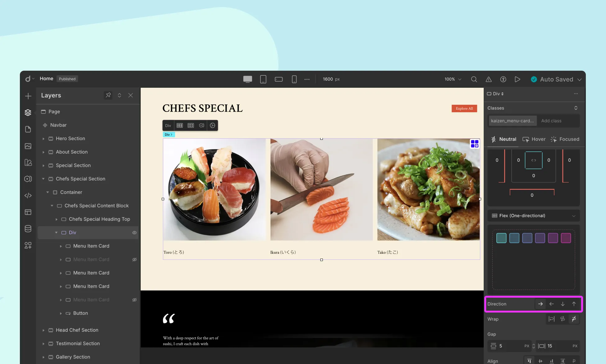Switch to the Neutral state tab
606x364 pixels.
point(503,139)
